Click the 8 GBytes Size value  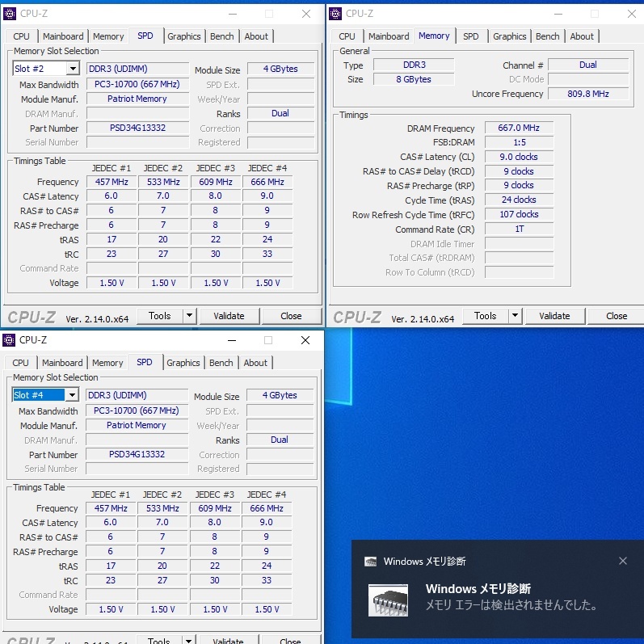(x=414, y=79)
